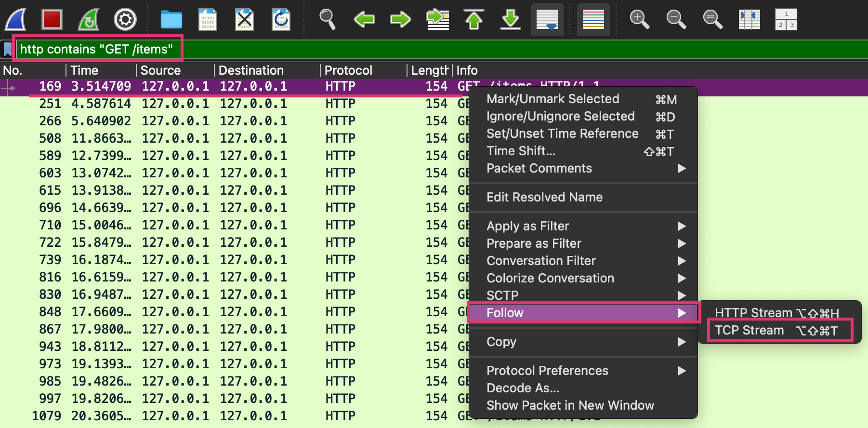The image size is (868, 428).
Task: Select HTTP Stream in the Follow submenu
Action: (779, 313)
